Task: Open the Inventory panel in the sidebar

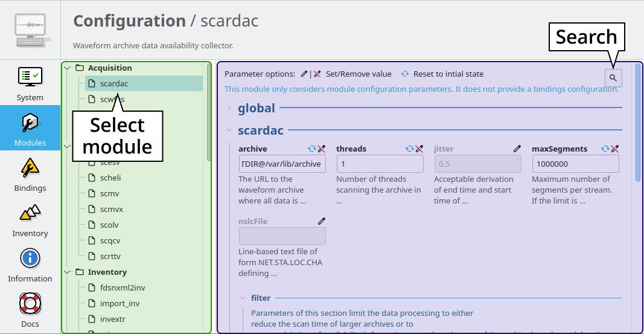Action: [30, 219]
